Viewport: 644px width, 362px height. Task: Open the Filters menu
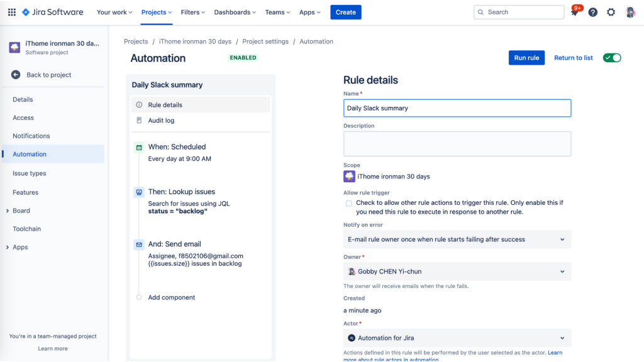192,13
